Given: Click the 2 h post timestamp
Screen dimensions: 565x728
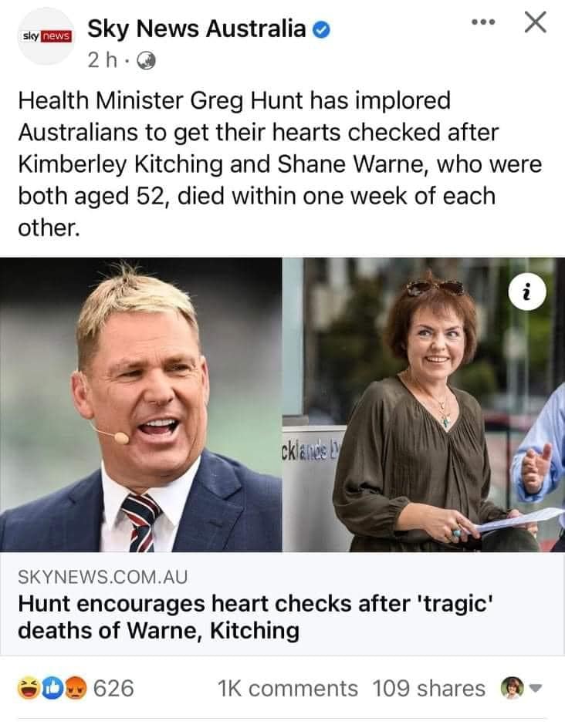Looking at the screenshot, I should tap(102, 60).
